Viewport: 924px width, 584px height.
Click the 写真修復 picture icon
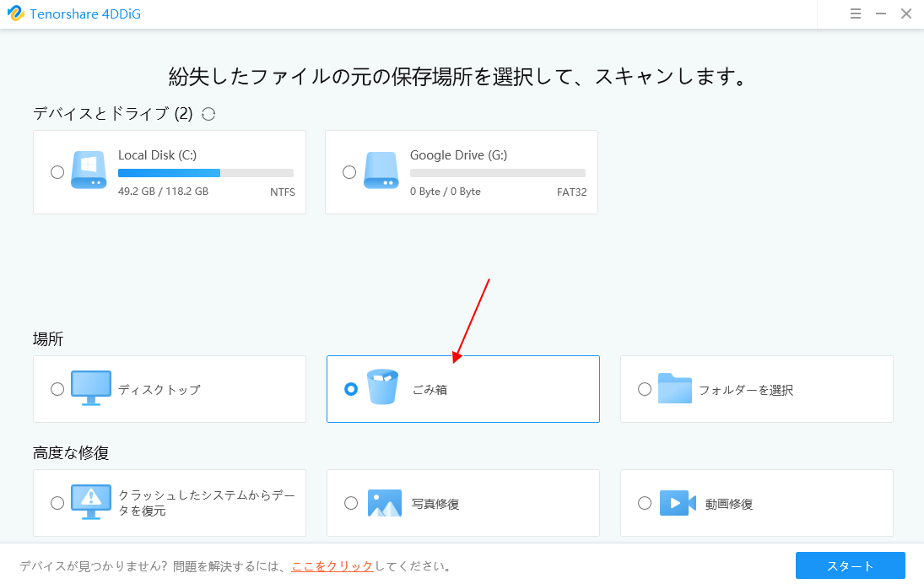tap(385, 503)
